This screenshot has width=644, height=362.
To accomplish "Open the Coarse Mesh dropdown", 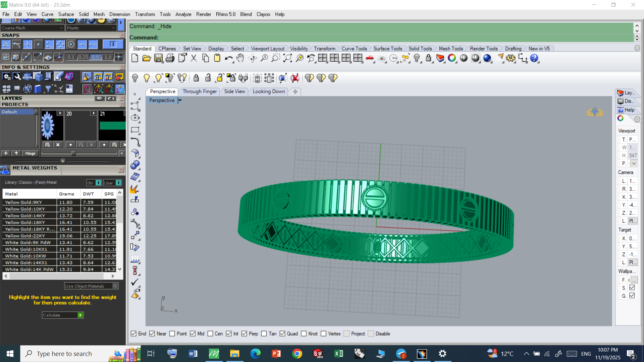I will tap(61, 28).
